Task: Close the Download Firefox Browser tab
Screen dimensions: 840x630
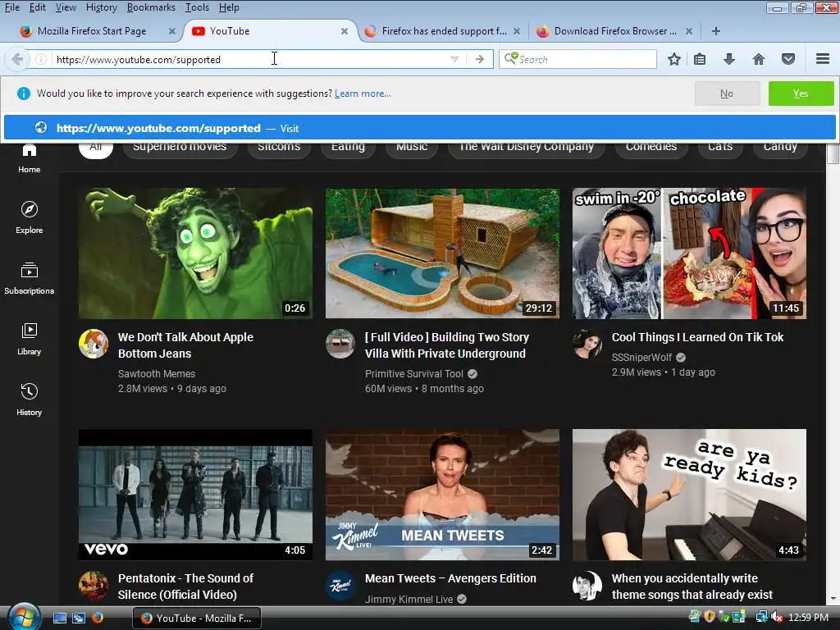Action: [x=689, y=31]
